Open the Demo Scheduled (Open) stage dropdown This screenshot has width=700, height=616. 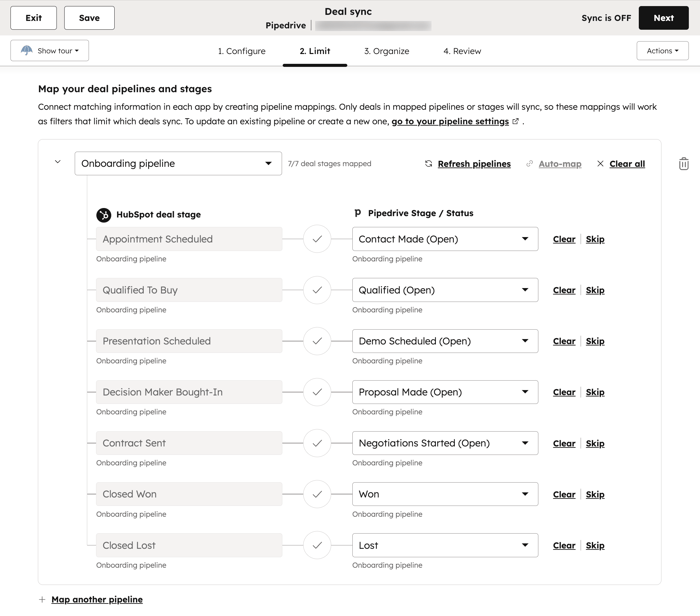tap(445, 341)
